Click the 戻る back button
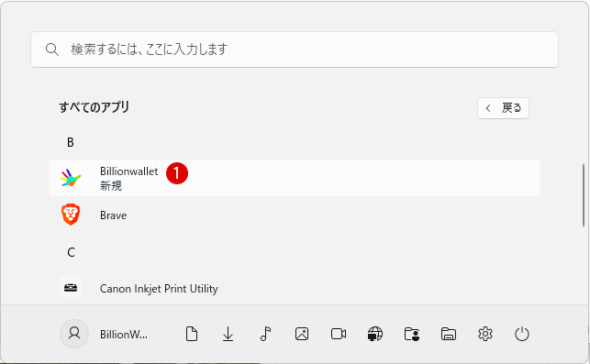 tap(503, 108)
